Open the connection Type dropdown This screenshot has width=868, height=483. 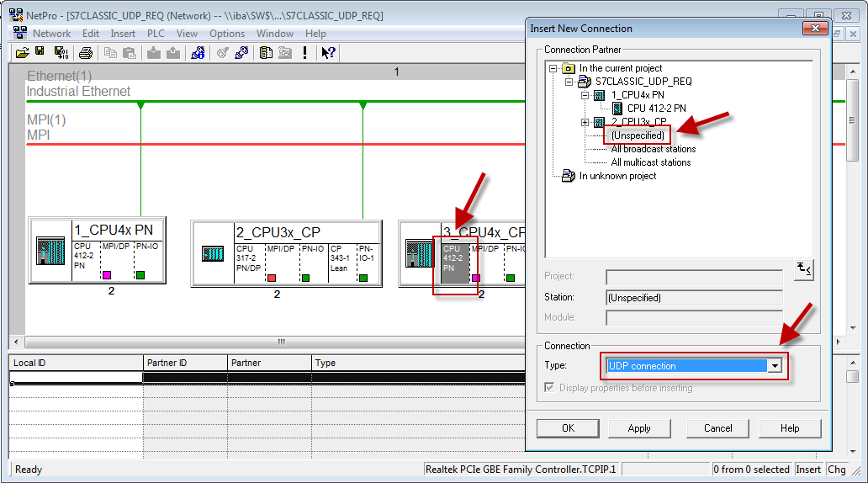[x=775, y=366]
